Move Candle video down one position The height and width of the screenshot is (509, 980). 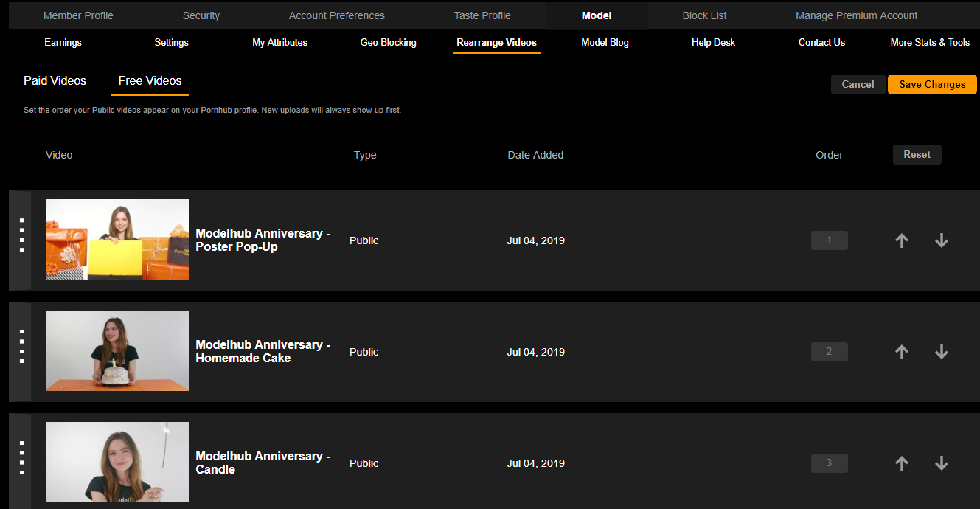click(941, 463)
